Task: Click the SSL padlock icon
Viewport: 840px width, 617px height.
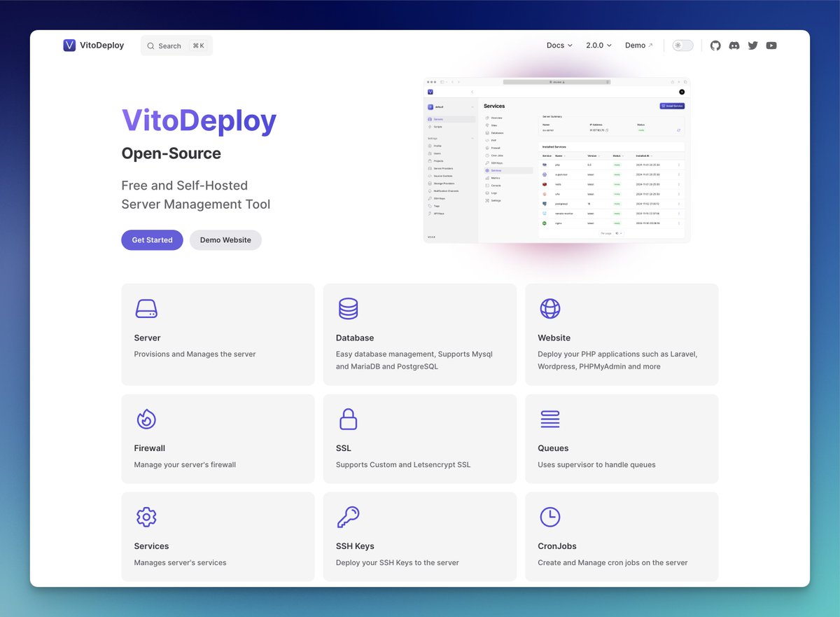Action: (x=348, y=418)
